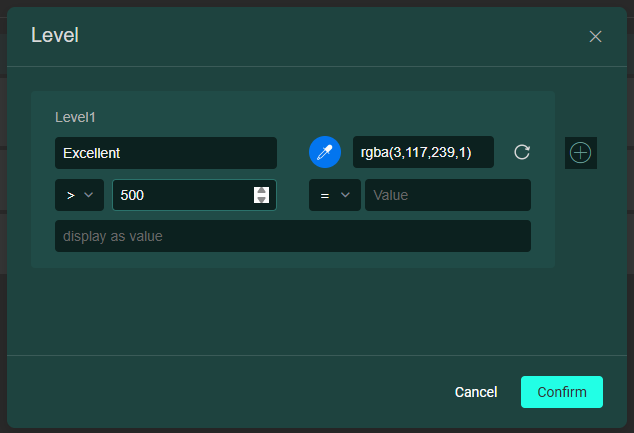Click the "display as value" text field

pos(292,236)
